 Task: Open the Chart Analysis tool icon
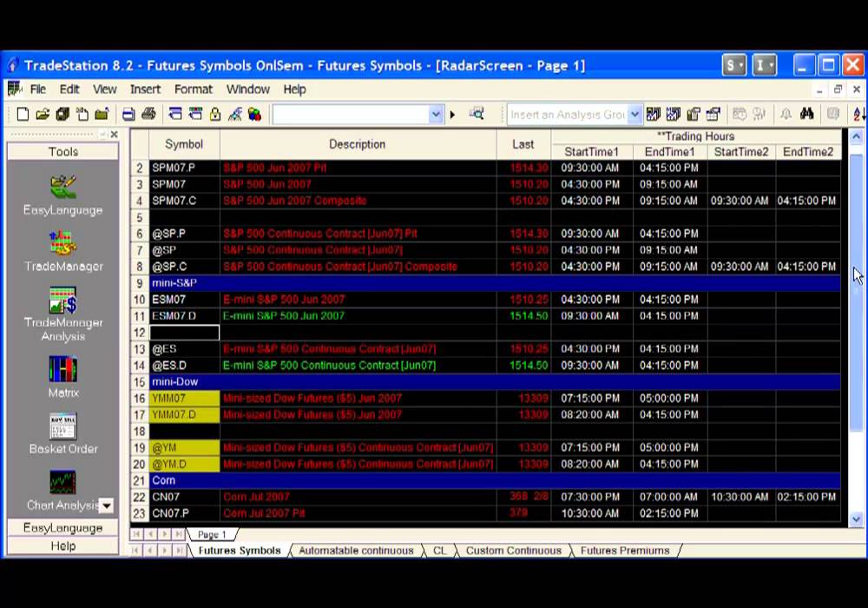click(63, 482)
